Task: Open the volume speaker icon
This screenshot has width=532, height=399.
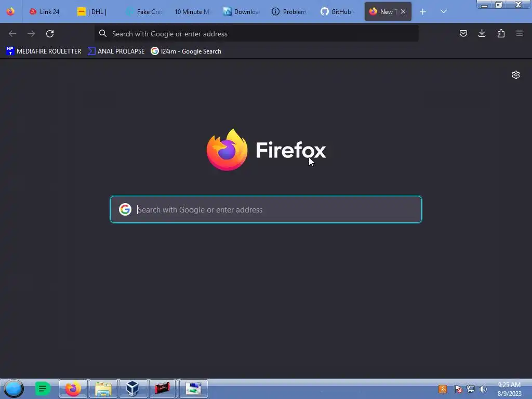Action: [x=483, y=389]
